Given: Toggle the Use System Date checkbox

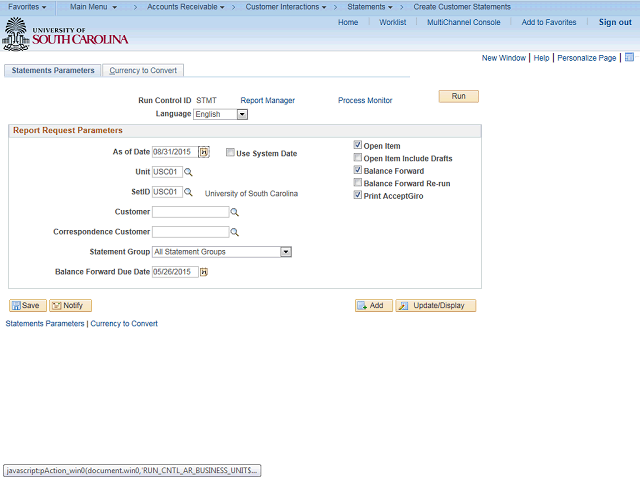Looking at the screenshot, I should tap(230, 152).
